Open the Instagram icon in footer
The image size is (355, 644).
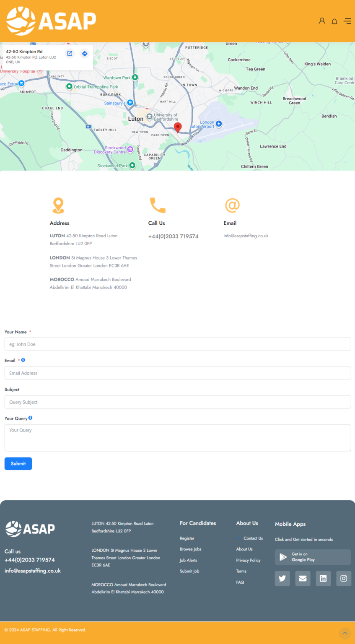(x=344, y=579)
